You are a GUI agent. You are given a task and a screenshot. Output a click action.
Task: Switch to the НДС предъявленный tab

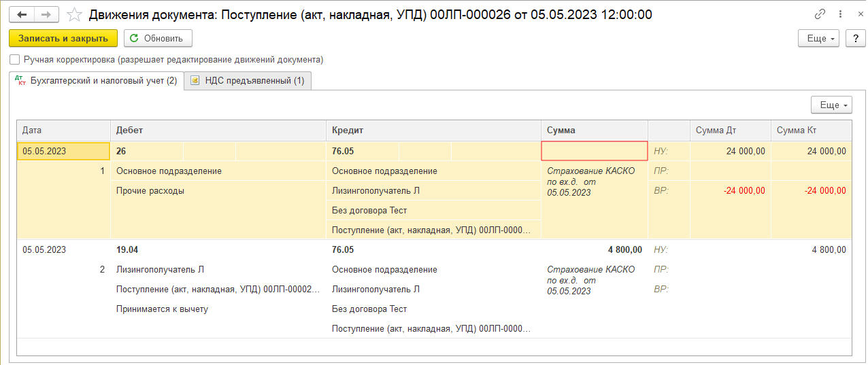coord(248,81)
